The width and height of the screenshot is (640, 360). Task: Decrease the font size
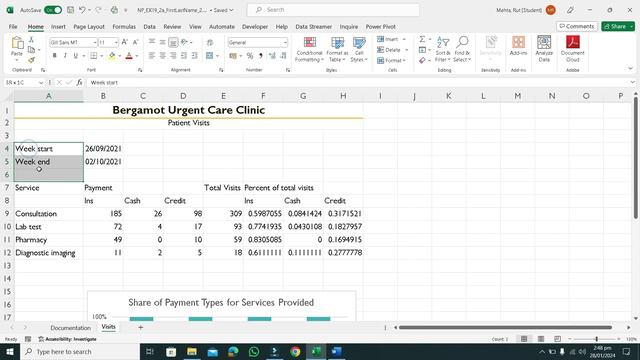point(136,42)
